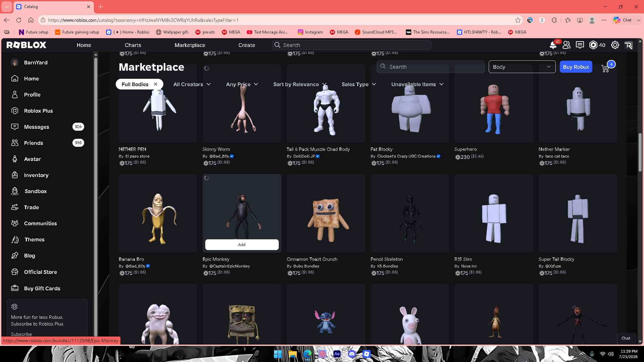644x362 pixels.
Task: Add Epic Monkey to cart
Action: click(242, 245)
